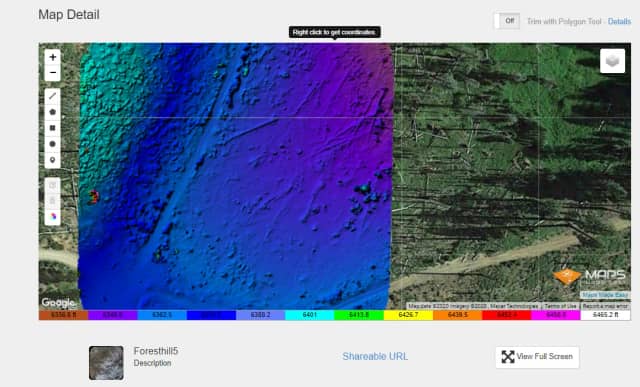Click the brown lowest elevation swatch
The image size is (640, 387).
point(64,315)
